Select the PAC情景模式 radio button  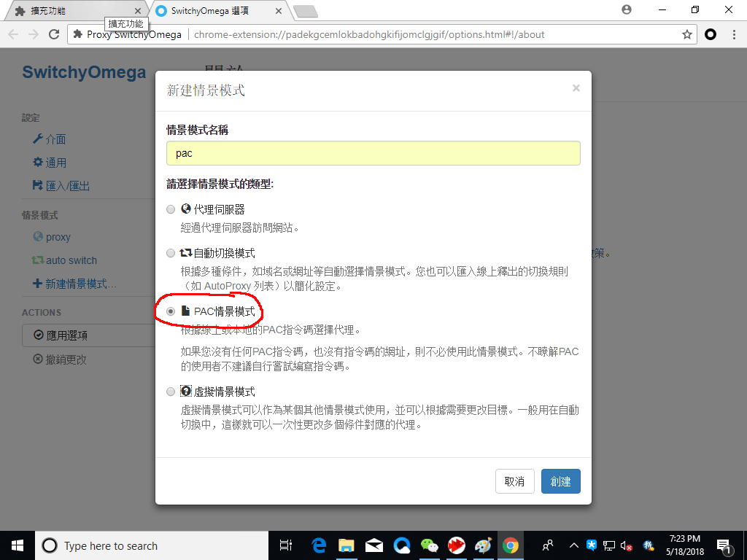[x=171, y=311]
